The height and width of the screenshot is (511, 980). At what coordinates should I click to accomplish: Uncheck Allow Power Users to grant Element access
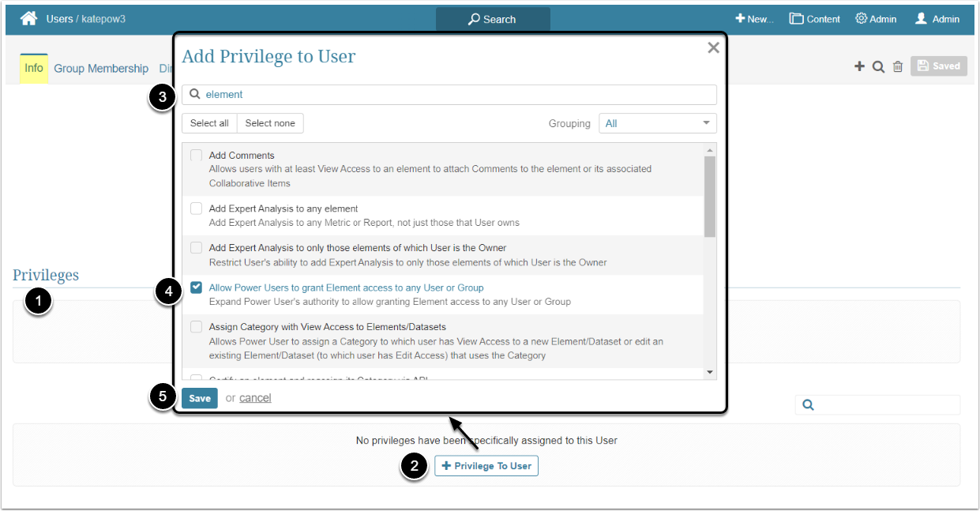(x=196, y=287)
